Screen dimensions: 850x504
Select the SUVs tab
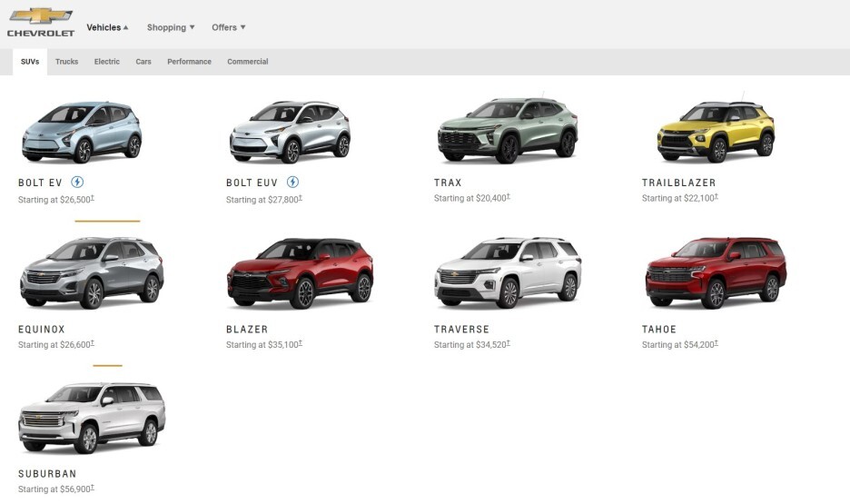30,62
